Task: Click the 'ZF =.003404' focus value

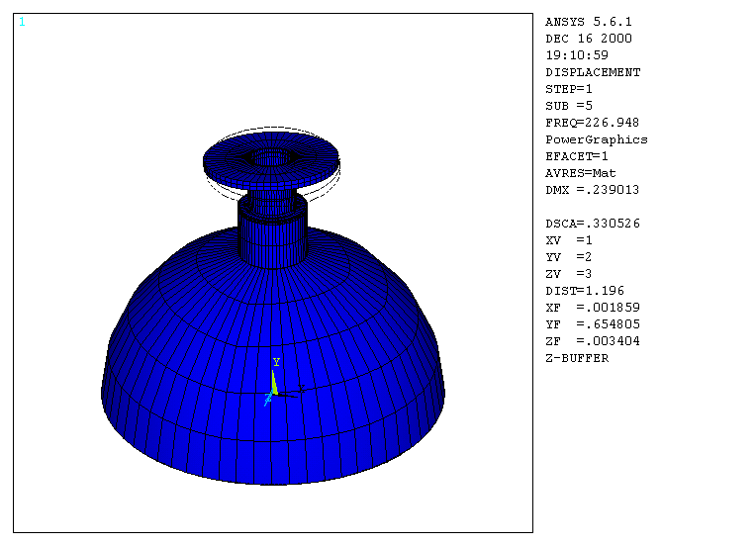Action: (x=593, y=341)
